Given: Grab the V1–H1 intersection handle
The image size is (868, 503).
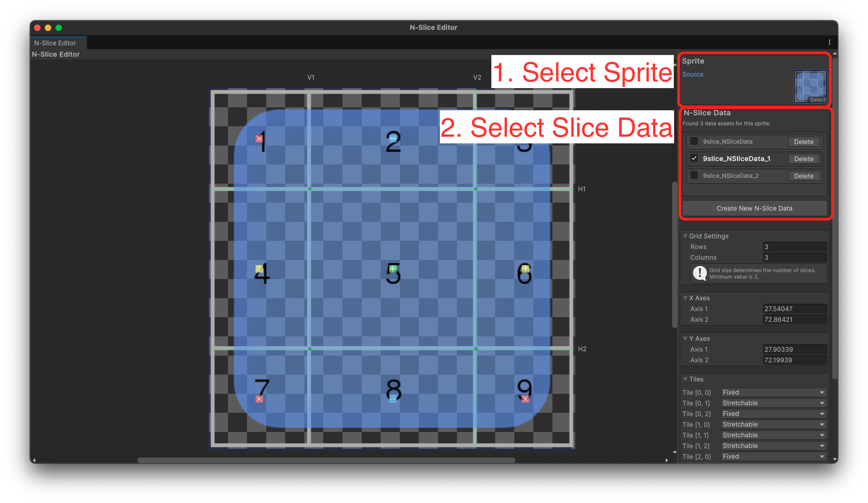Looking at the screenshot, I should click(x=310, y=189).
